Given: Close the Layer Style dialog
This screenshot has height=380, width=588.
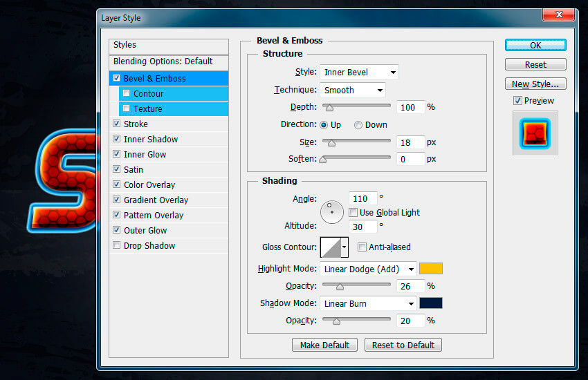Looking at the screenshot, I should [x=561, y=15].
